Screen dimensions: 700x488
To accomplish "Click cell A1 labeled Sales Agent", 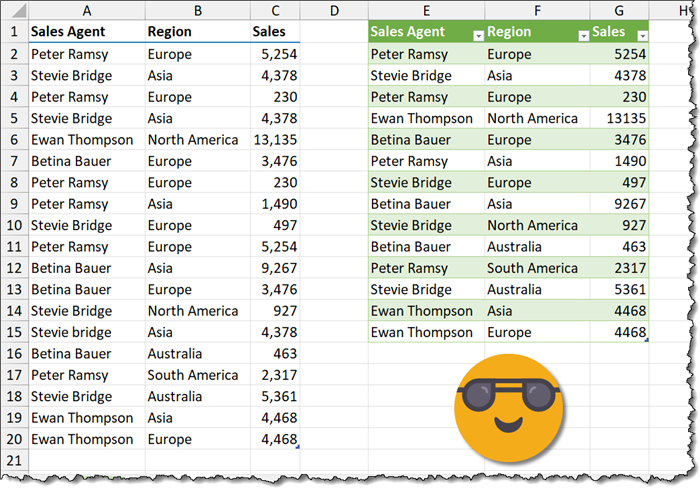I will pos(86,32).
